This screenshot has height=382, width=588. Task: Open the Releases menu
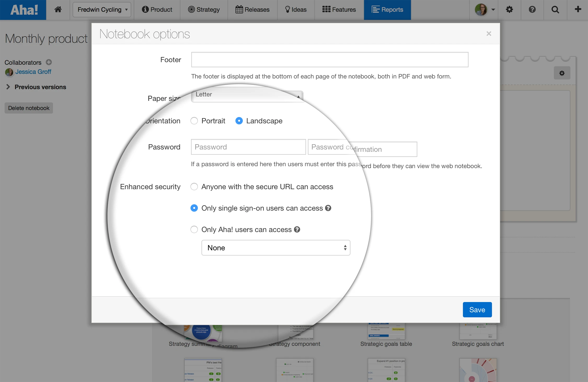[252, 10]
